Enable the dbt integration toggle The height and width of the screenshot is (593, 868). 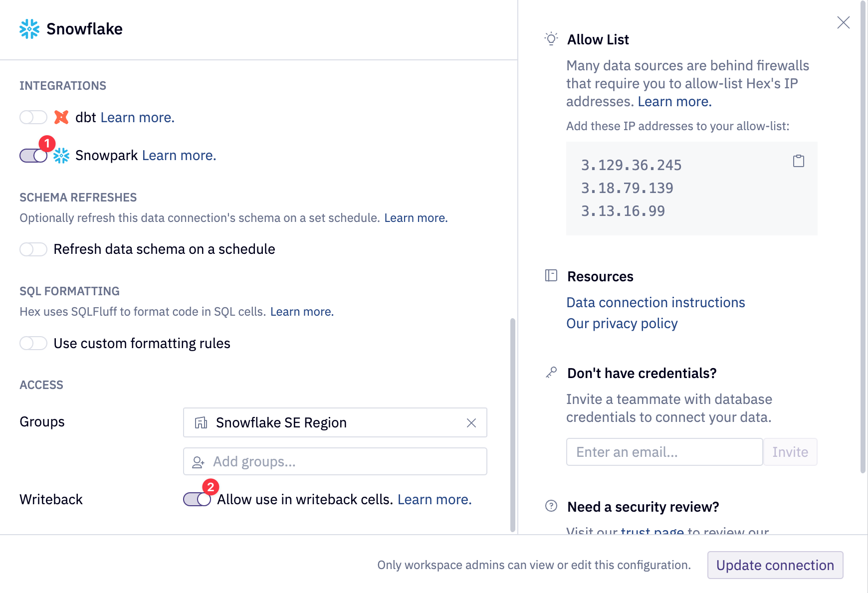pos(33,117)
